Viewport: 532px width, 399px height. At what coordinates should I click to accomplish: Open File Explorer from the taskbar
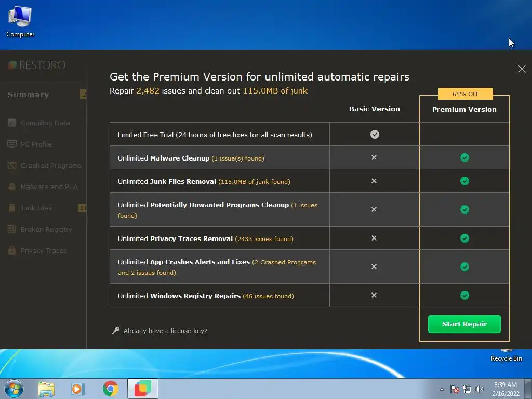(46, 389)
